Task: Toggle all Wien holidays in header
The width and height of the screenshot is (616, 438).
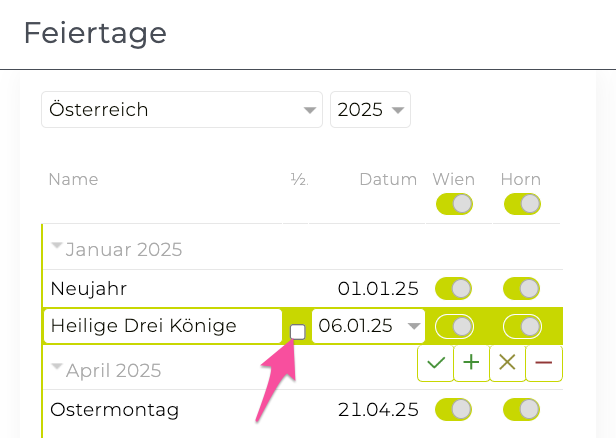Action: [x=453, y=204]
